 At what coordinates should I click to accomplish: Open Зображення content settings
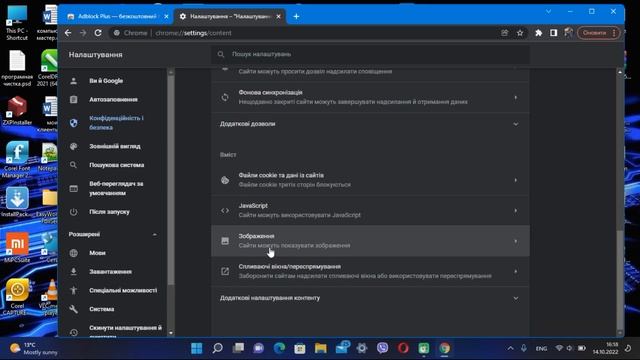coord(370,241)
